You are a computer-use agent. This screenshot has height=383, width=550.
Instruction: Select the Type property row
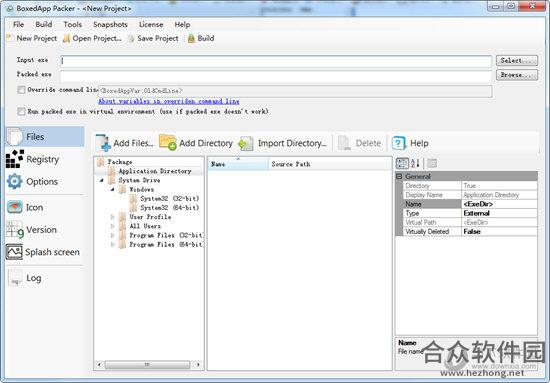pos(470,213)
